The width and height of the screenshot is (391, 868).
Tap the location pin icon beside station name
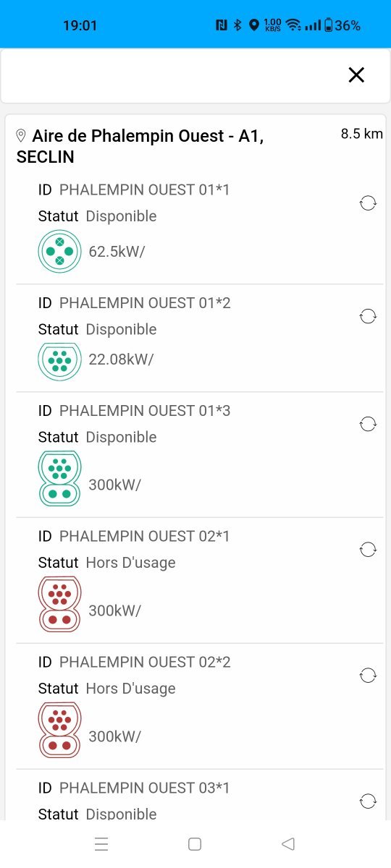click(21, 136)
